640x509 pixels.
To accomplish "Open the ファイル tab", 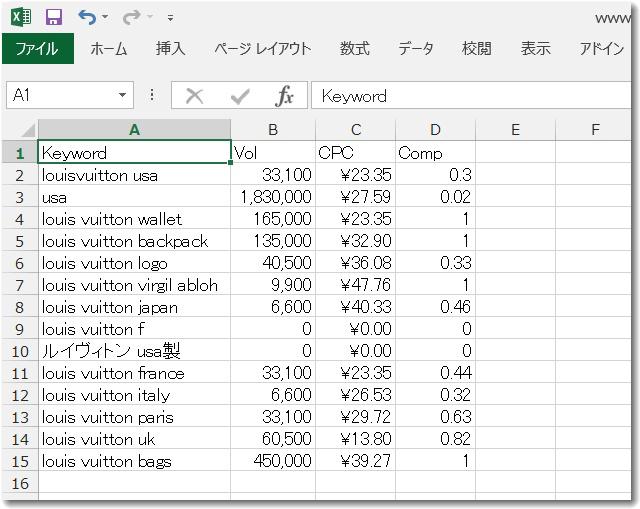I will (37, 48).
